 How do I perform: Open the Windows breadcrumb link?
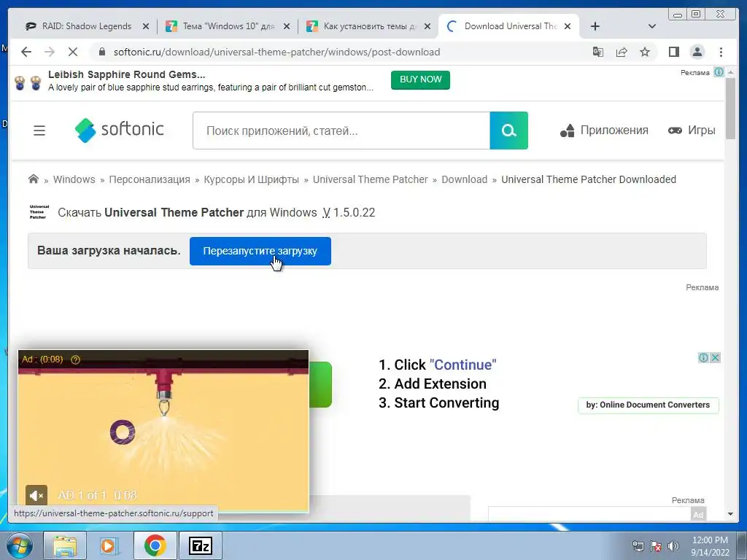74,179
